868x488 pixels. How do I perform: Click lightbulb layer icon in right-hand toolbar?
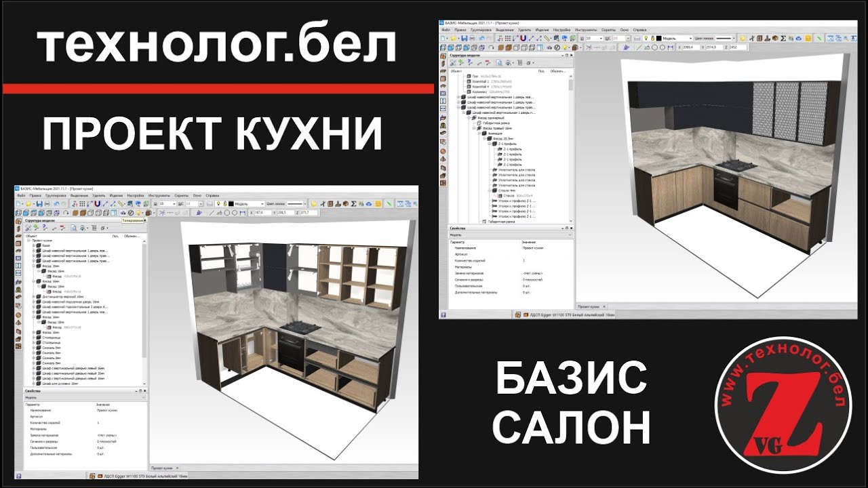point(646,38)
